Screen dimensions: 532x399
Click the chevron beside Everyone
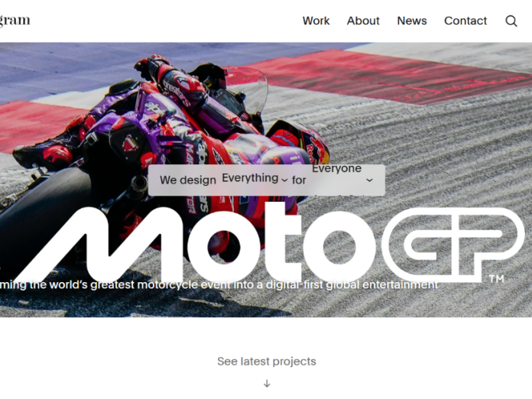369,180
